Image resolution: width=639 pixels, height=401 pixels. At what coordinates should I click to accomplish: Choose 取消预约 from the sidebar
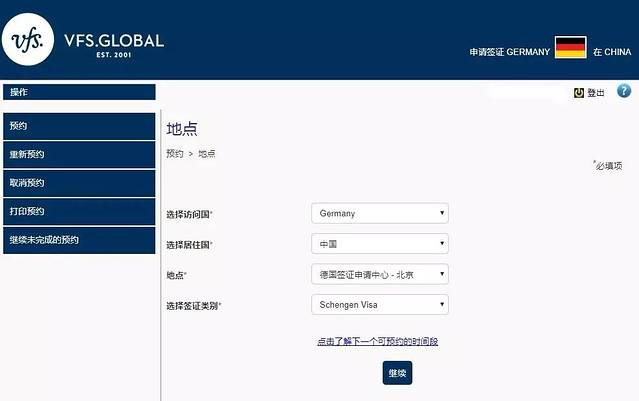pos(79,183)
